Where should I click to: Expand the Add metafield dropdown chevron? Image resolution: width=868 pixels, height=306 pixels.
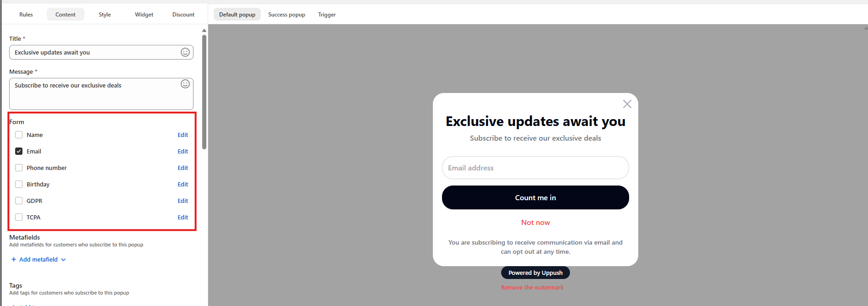(x=63, y=260)
